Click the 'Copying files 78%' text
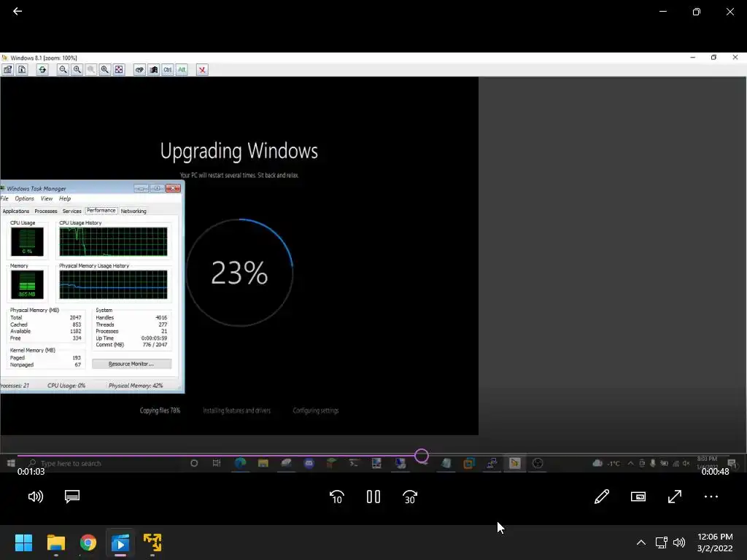The width and height of the screenshot is (747, 560). point(160,411)
